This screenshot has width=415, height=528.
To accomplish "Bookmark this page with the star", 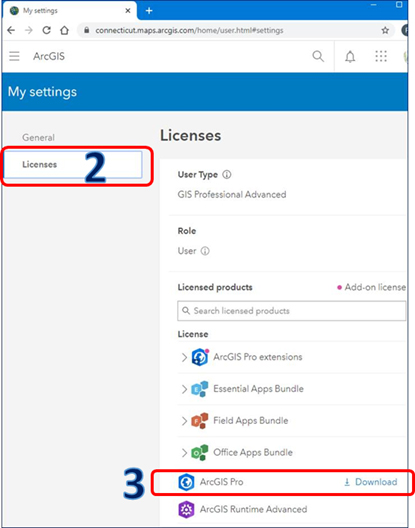I will [385, 30].
